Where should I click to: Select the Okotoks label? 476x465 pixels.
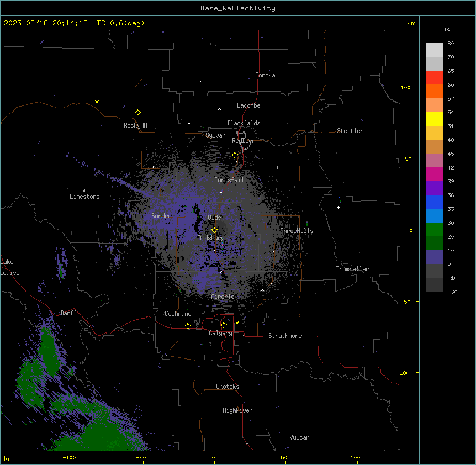[x=228, y=387]
